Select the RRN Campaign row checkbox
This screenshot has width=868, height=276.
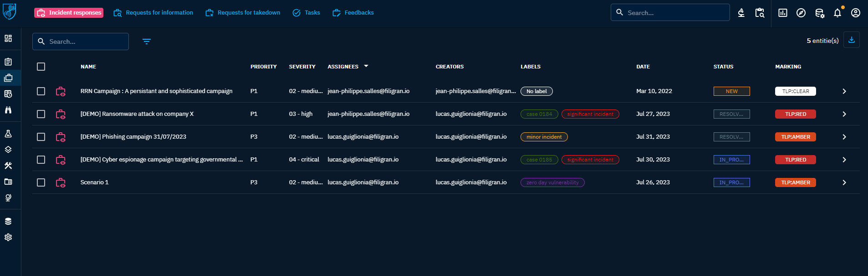[41, 91]
